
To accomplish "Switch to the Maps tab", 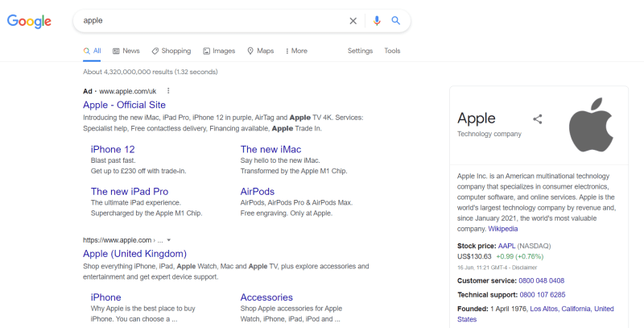I will coord(260,51).
